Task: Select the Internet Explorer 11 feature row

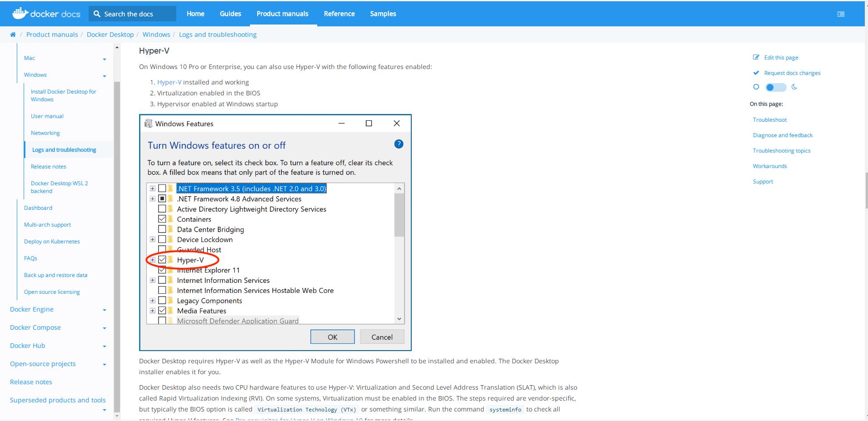Action: (x=208, y=270)
